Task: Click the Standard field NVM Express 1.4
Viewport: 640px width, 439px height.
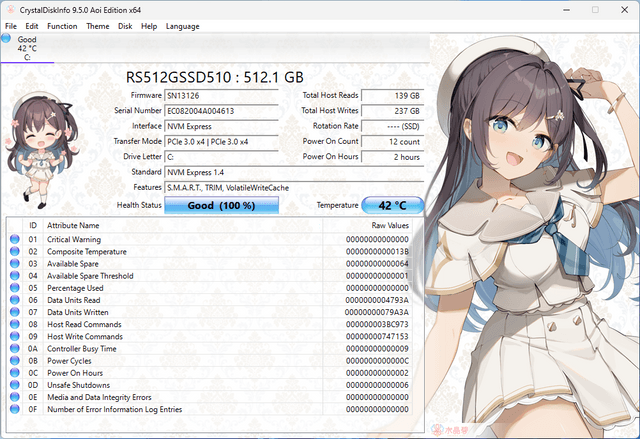Action: pyautogui.click(x=294, y=172)
